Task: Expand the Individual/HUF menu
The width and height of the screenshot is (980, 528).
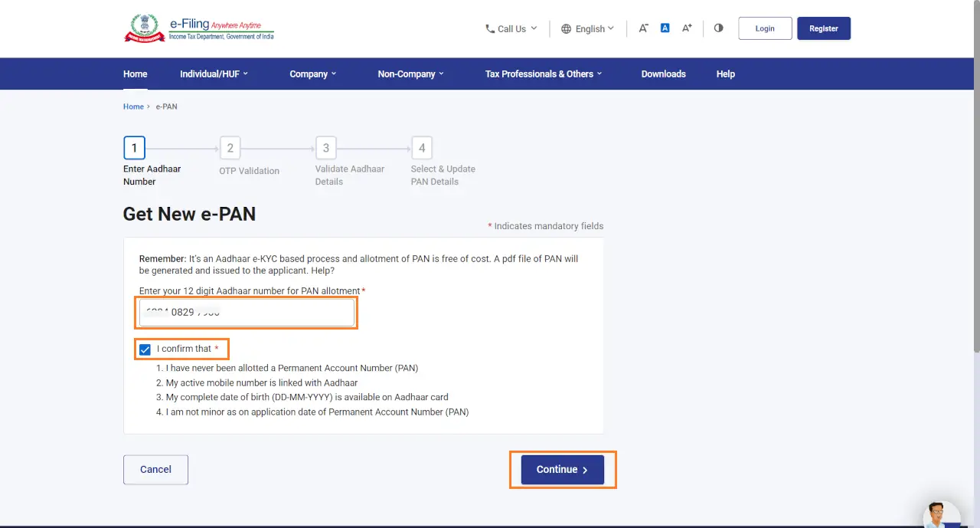Action: tap(214, 74)
